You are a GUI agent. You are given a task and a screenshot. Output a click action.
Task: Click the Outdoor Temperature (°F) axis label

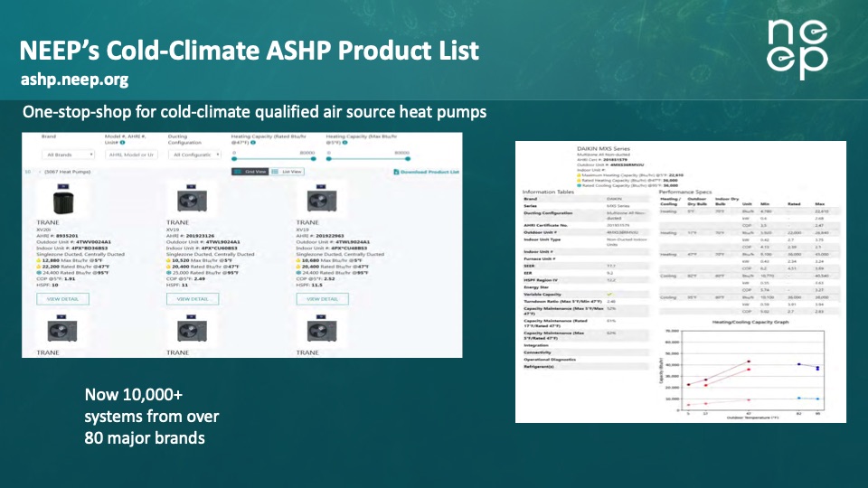pyautogui.click(x=752, y=418)
